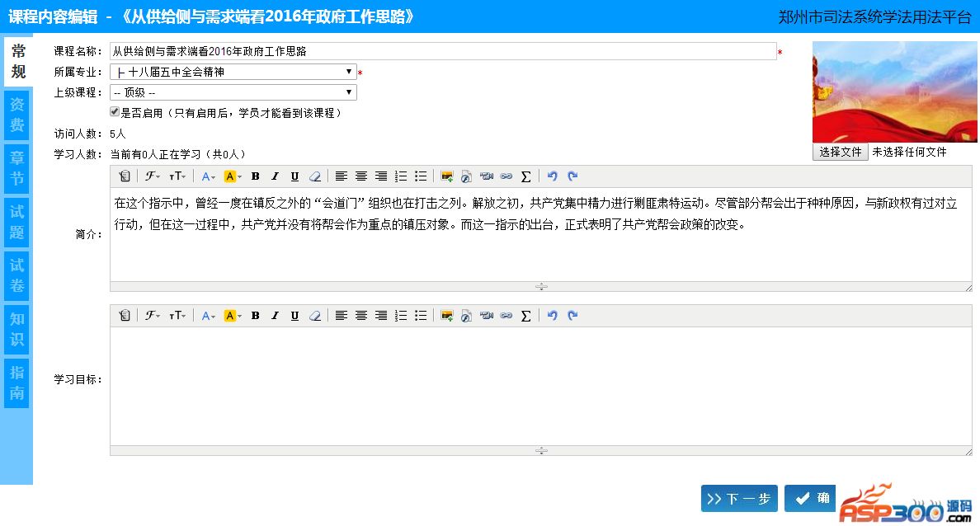Click resize handle bar below 学习目标 editor

tap(540, 450)
